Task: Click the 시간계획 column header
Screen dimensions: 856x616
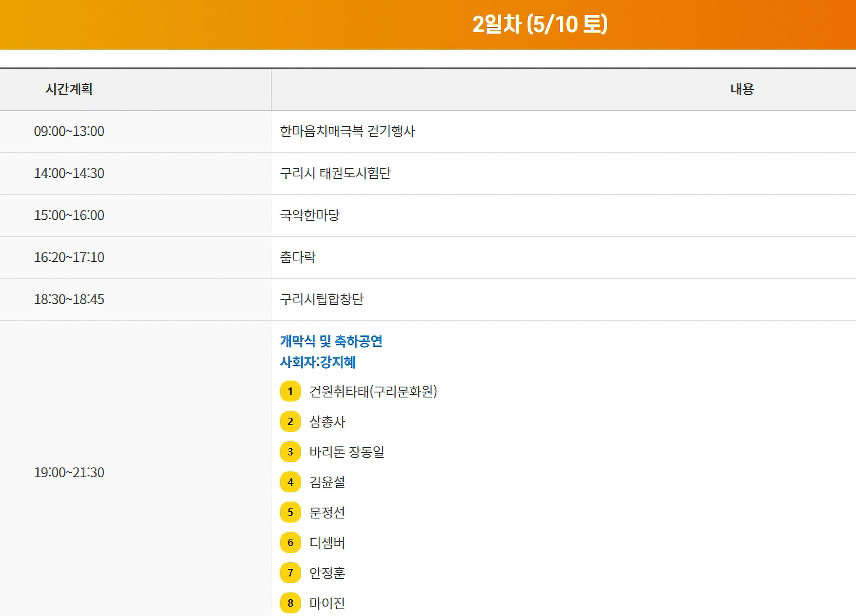Action: point(69,89)
